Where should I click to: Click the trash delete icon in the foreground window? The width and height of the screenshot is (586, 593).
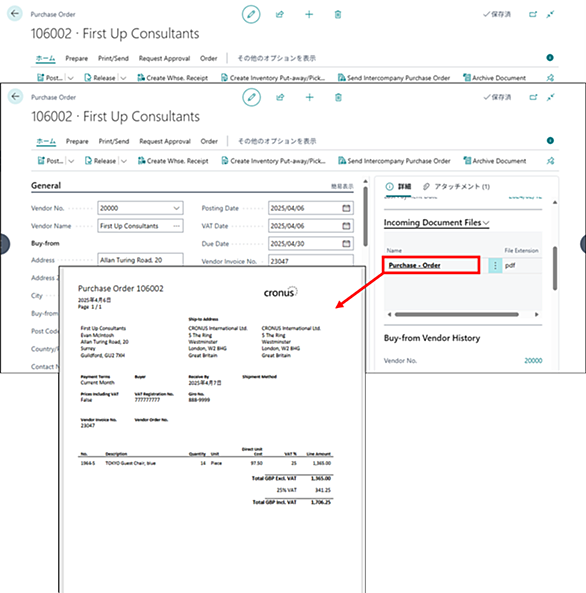coord(338,98)
